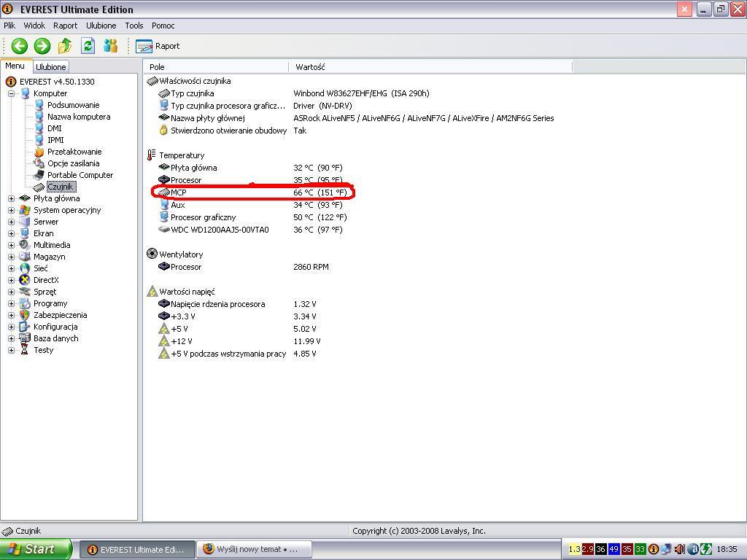The height and width of the screenshot is (560, 747).
Task: Select DMI in the tree
Action: tap(54, 128)
